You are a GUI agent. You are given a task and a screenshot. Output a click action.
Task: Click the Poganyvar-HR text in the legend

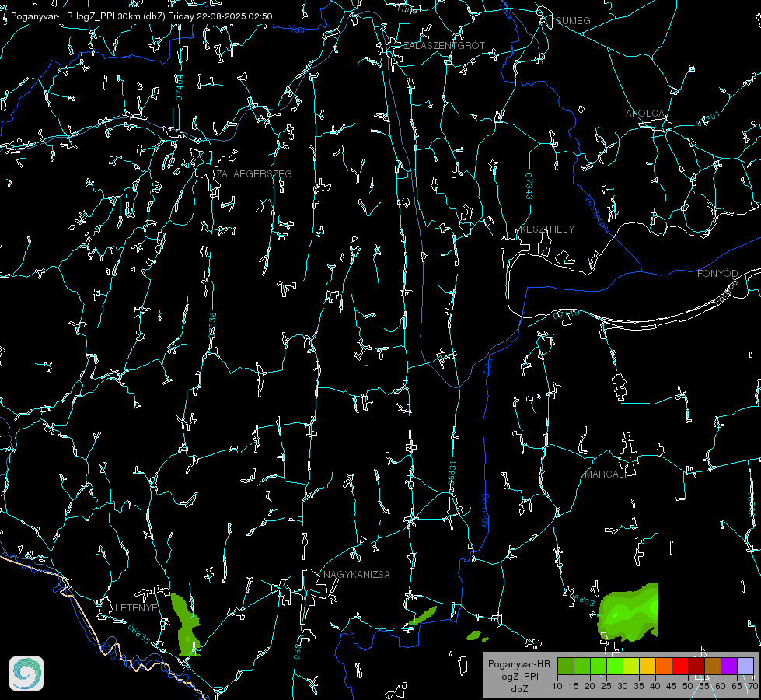pyautogui.click(x=518, y=664)
